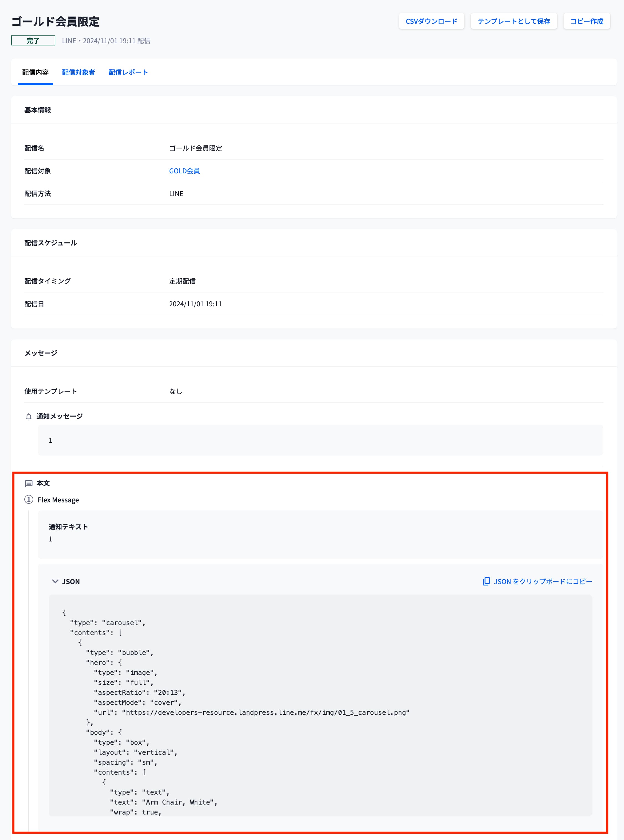624x840 pixels.
Task: Click the "aspectRatio": "20:13" line
Action: 140,692
